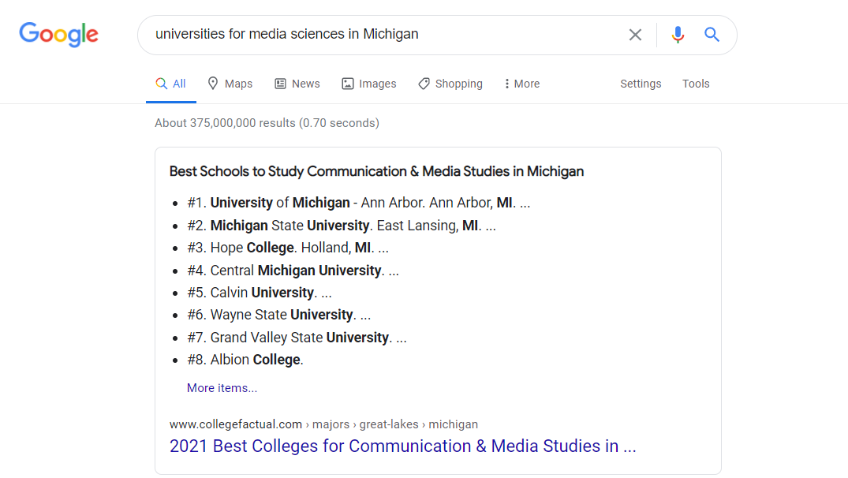Screen dimensions: 848x478
Task: Click '#1. University of Michigan' list item
Action: pos(359,203)
